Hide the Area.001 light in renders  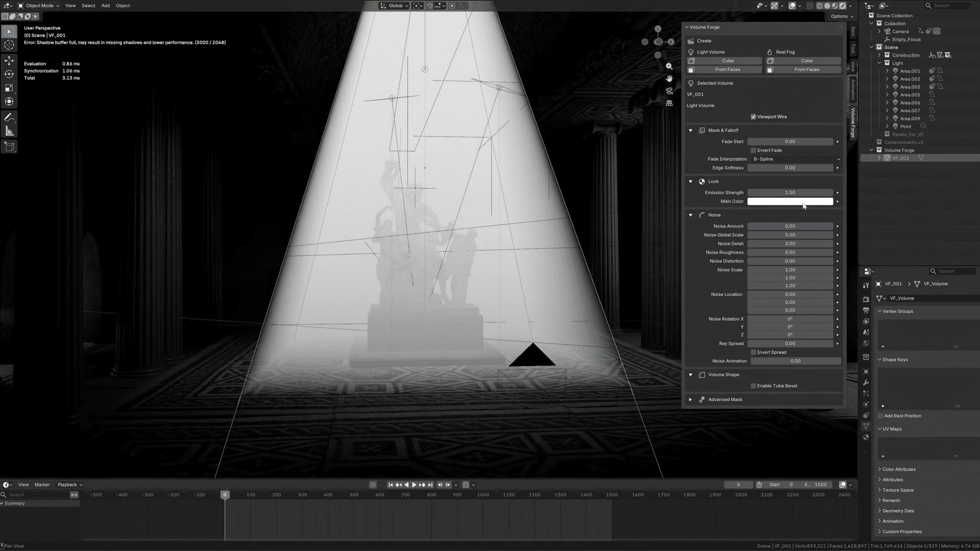click(x=941, y=71)
